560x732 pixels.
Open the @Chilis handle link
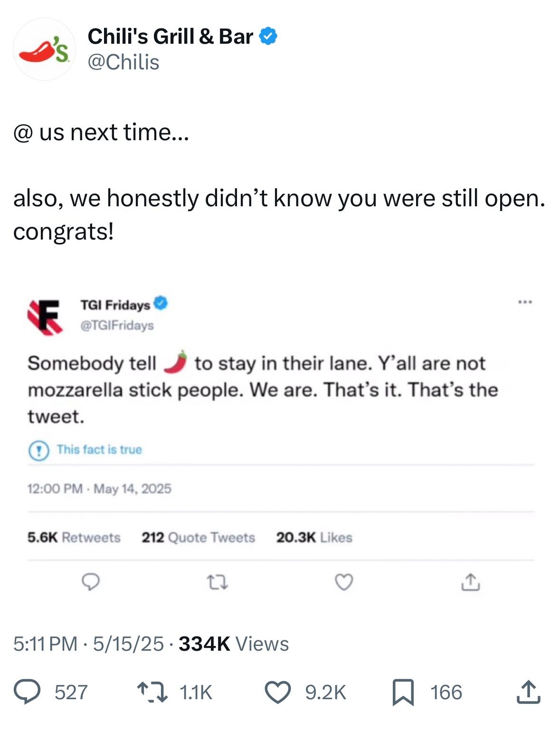(123, 62)
